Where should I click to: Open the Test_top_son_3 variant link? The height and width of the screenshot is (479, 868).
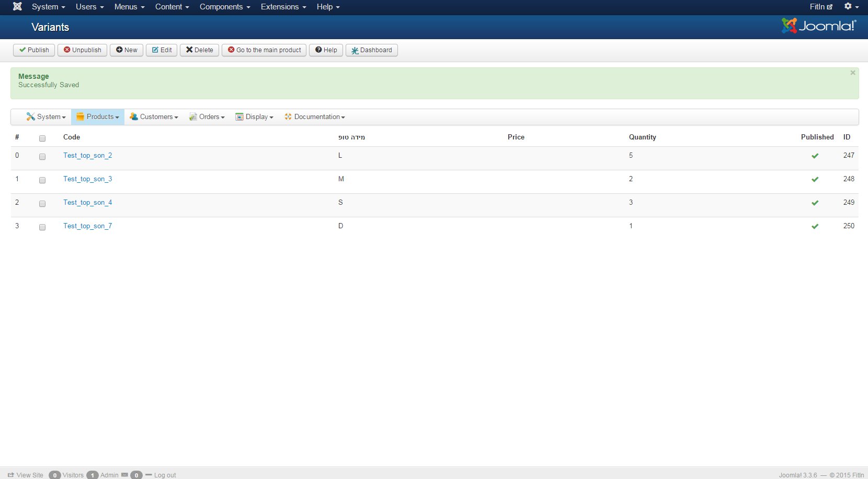tap(87, 179)
